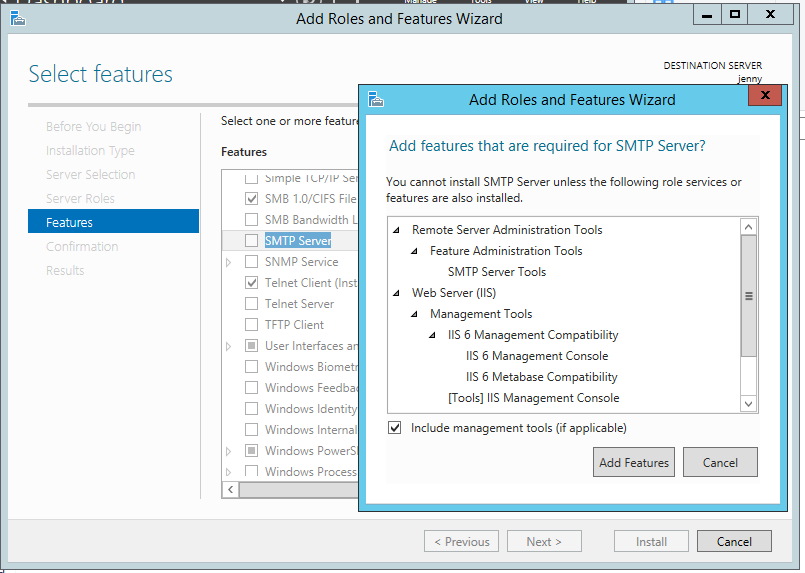Go to Confirmation step
Image resolution: width=805 pixels, height=573 pixels.
click(82, 246)
